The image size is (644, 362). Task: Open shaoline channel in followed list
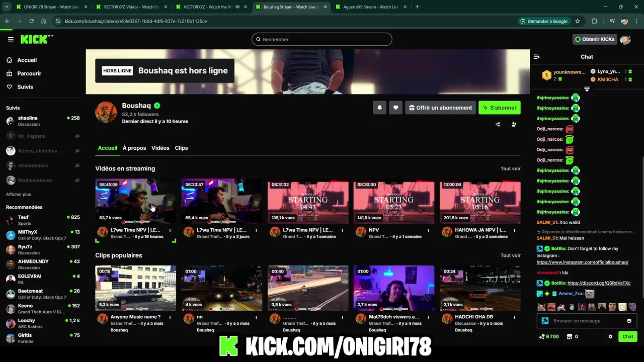click(43, 121)
